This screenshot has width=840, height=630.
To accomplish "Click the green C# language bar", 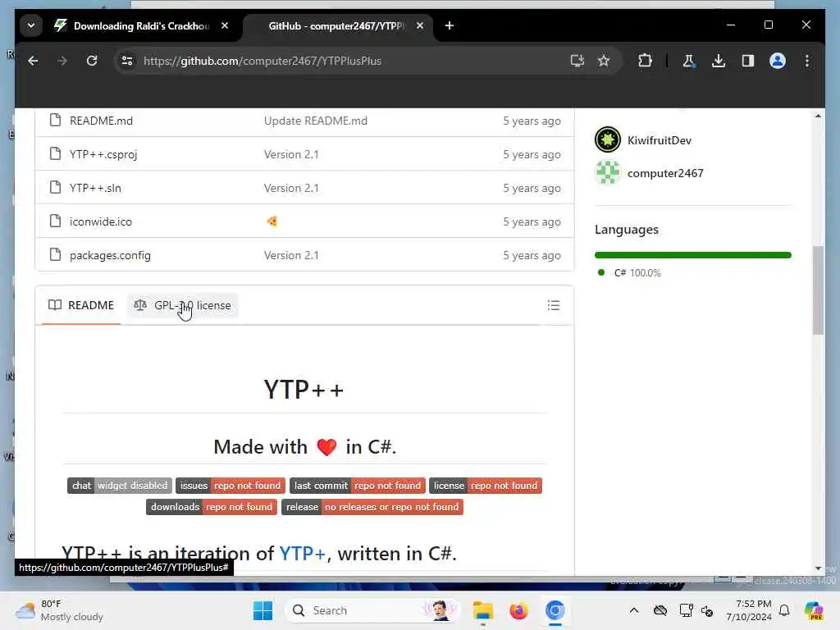I will pyautogui.click(x=692, y=255).
